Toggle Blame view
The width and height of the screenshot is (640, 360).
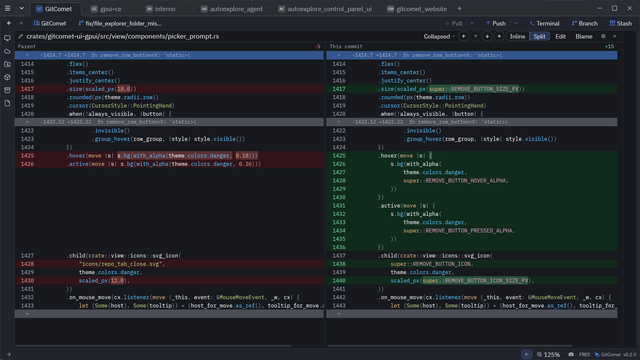point(584,36)
